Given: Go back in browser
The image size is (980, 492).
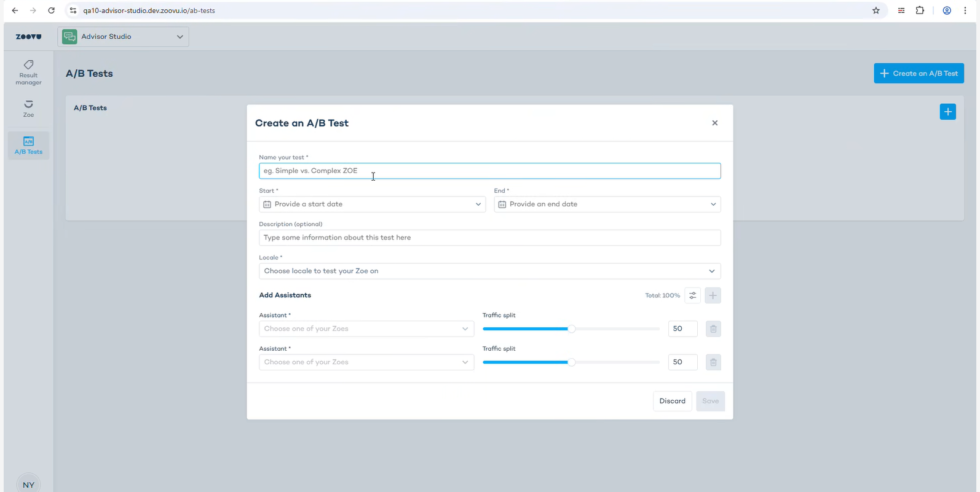Looking at the screenshot, I should click(x=15, y=10).
